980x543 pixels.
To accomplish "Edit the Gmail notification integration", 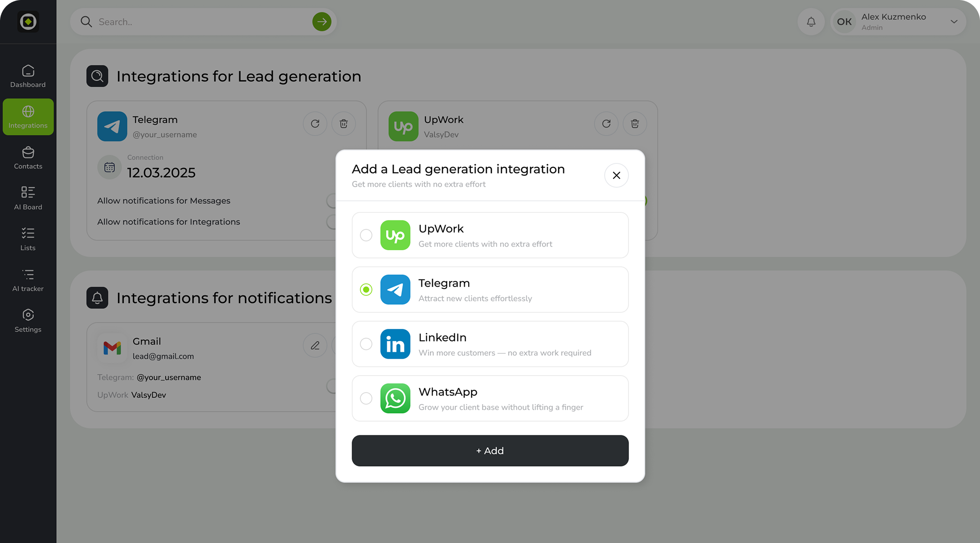I will pos(315,345).
